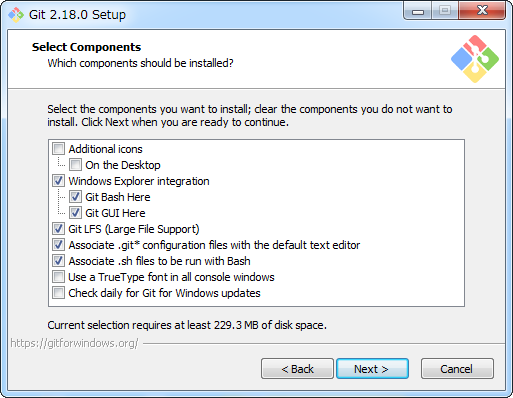Click the Git logo in header
This screenshot has width=513, height=398.
(x=475, y=59)
